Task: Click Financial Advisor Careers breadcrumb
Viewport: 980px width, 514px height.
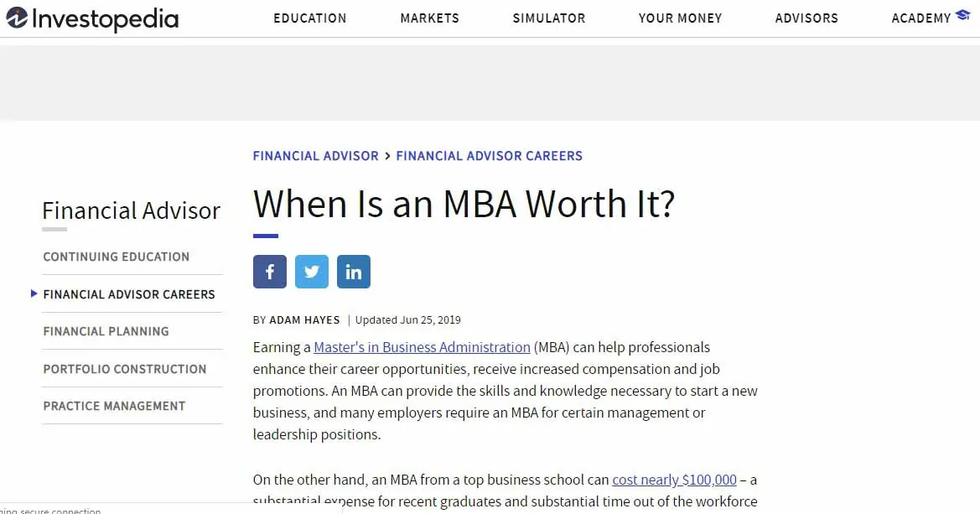Action: click(x=489, y=156)
